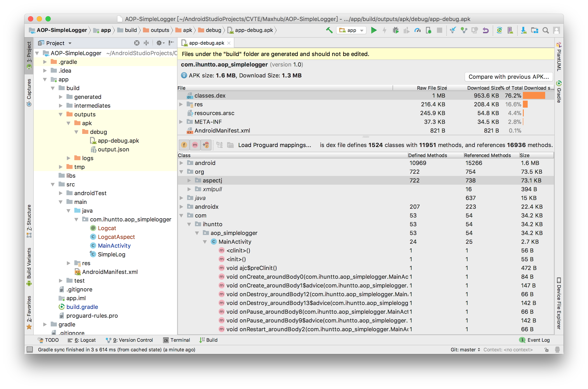Viewport: 588px width, 389px height.
Task: Open the Project panel gear settings
Action: click(160, 43)
